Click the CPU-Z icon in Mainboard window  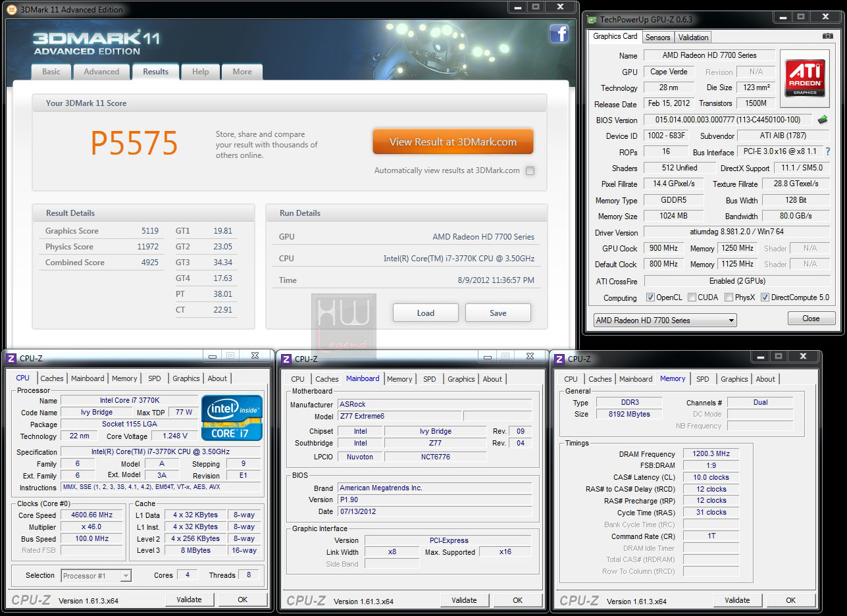click(286, 359)
